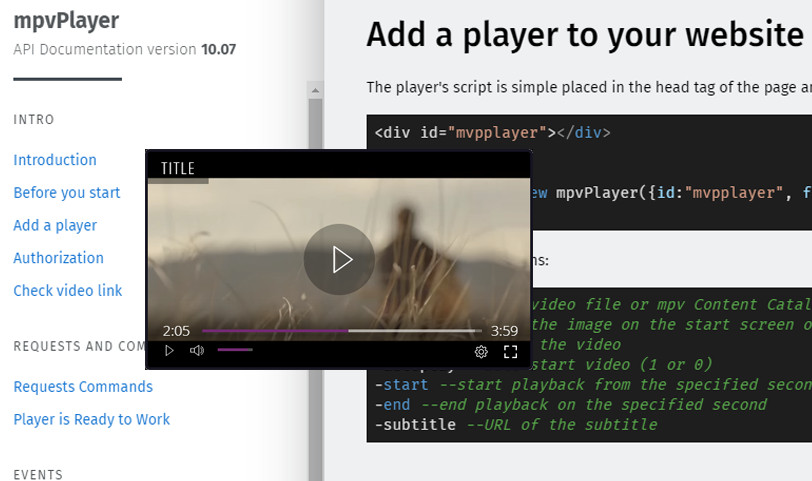Click the Add a player to your website heading
This screenshot has width=812, height=481.
point(585,35)
